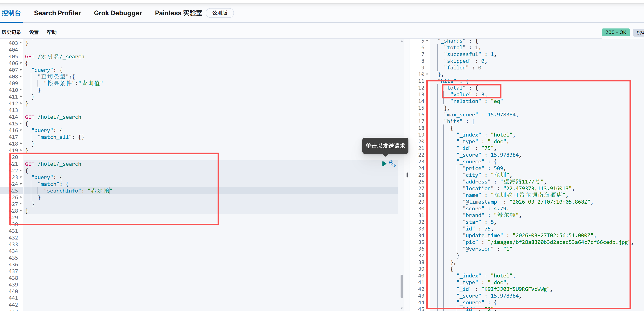Select the 控制台 tab

(11, 13)
